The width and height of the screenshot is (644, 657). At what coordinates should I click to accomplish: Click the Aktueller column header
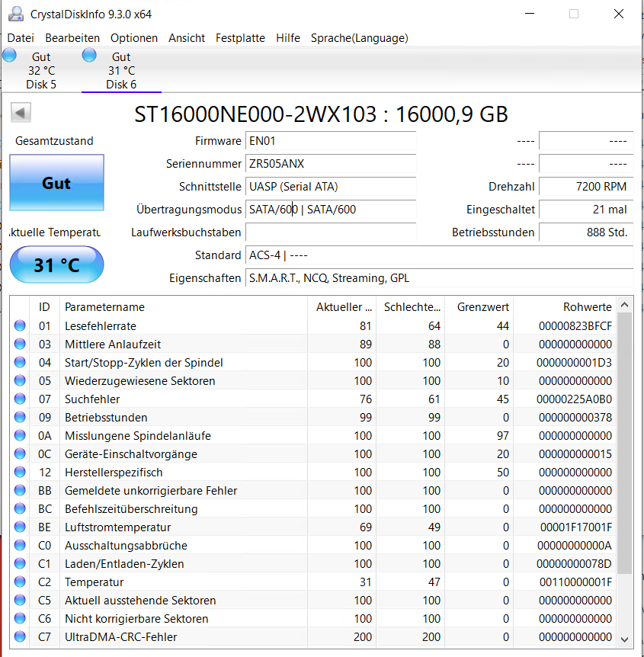pyautogui.click(x=342, y=306)
